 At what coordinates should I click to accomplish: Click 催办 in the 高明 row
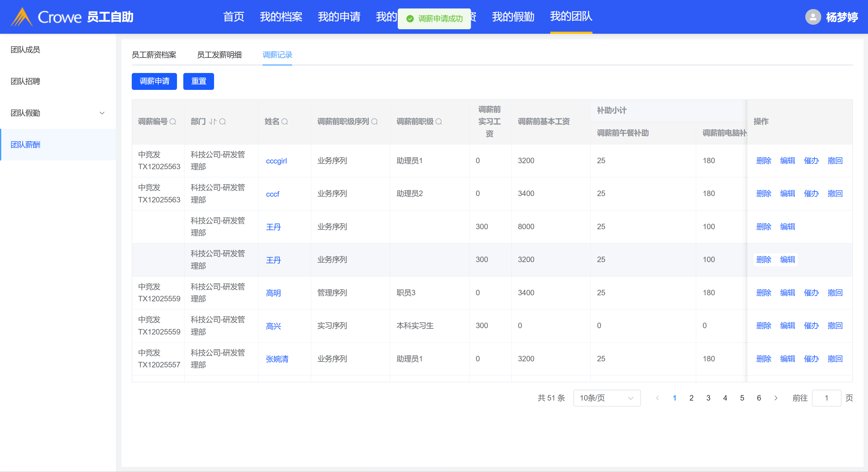click(811, 293)
